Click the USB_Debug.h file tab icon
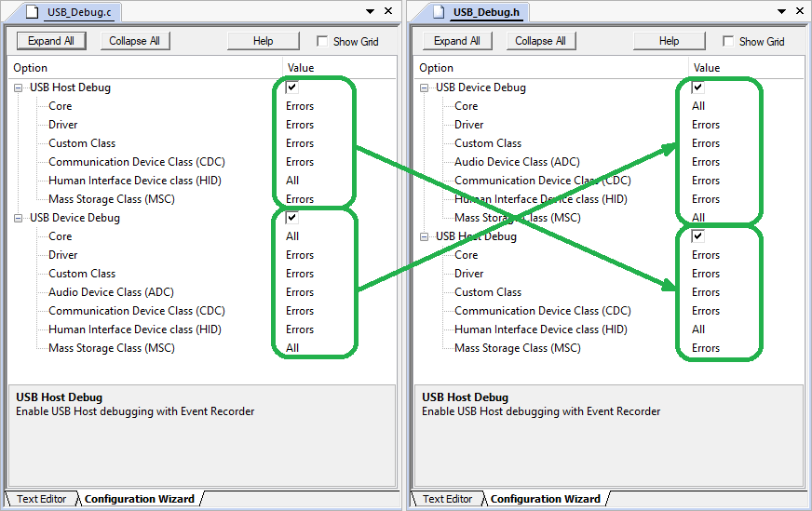 [x=437, y=12]
